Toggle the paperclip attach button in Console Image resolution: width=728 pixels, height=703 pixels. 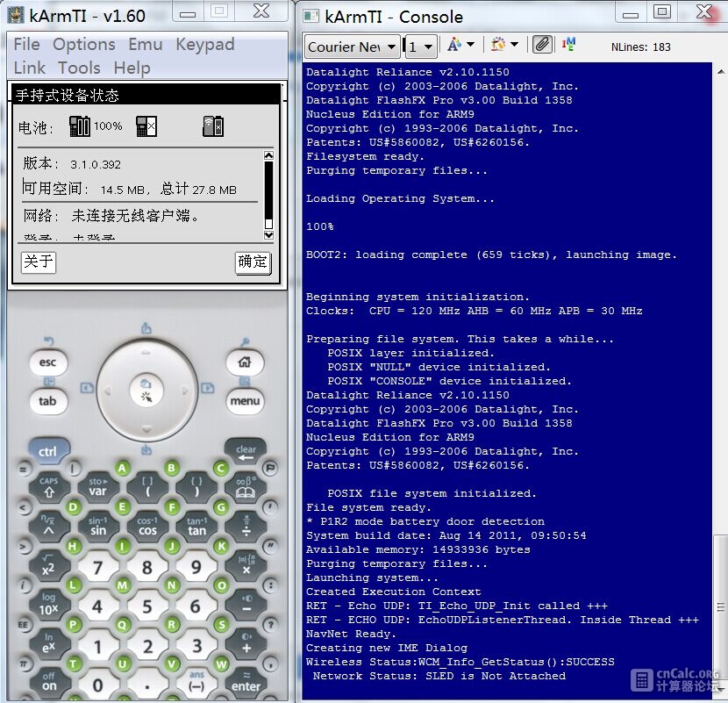542,45
